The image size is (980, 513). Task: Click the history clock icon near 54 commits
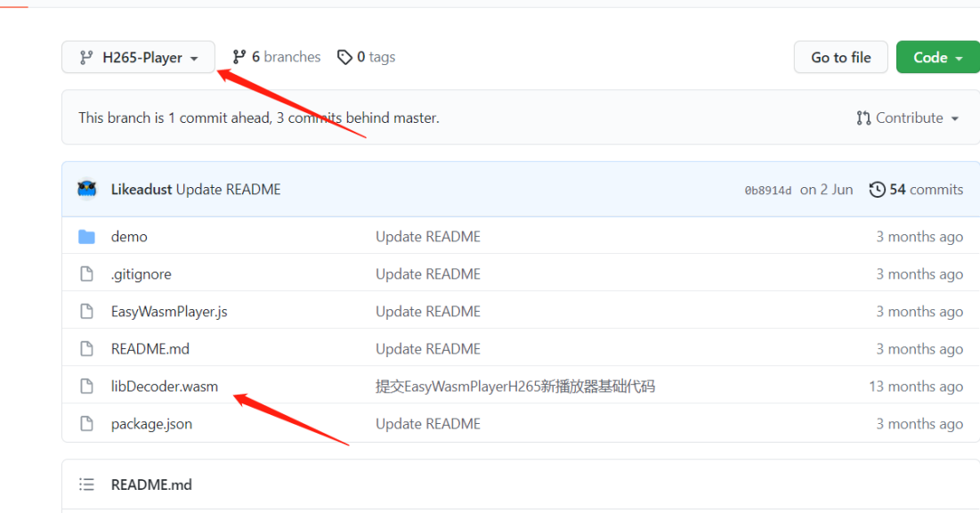click(878, 189)
